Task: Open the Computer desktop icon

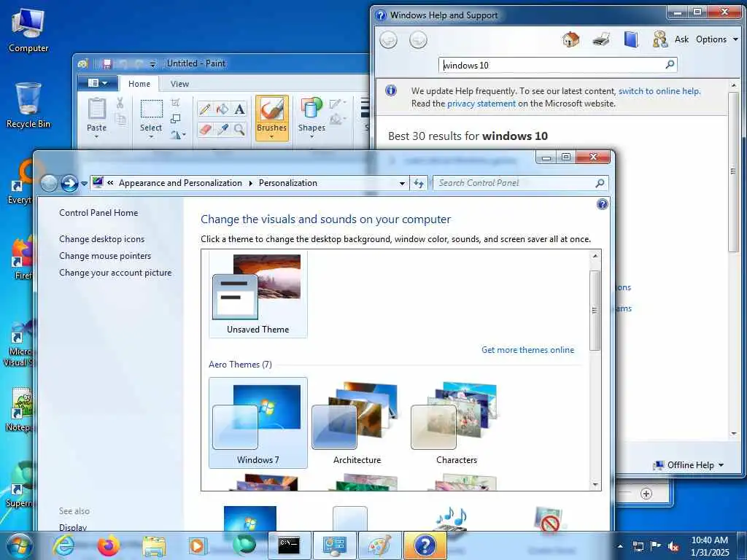Action: point(28,31)
